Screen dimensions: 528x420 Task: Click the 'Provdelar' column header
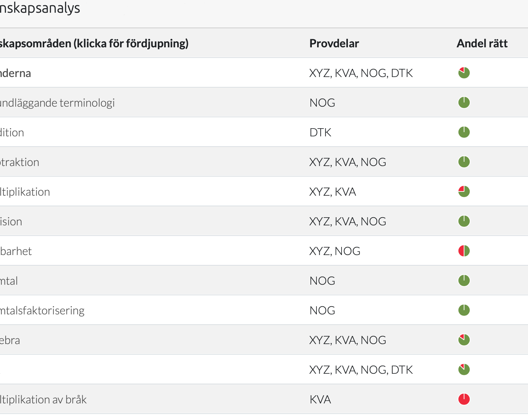click(334, 43)
